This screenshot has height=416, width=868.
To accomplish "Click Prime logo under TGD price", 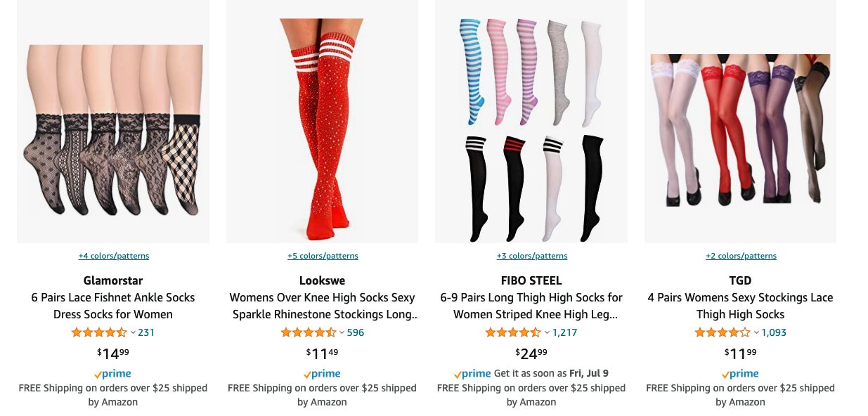I will [x=740, y=375].
